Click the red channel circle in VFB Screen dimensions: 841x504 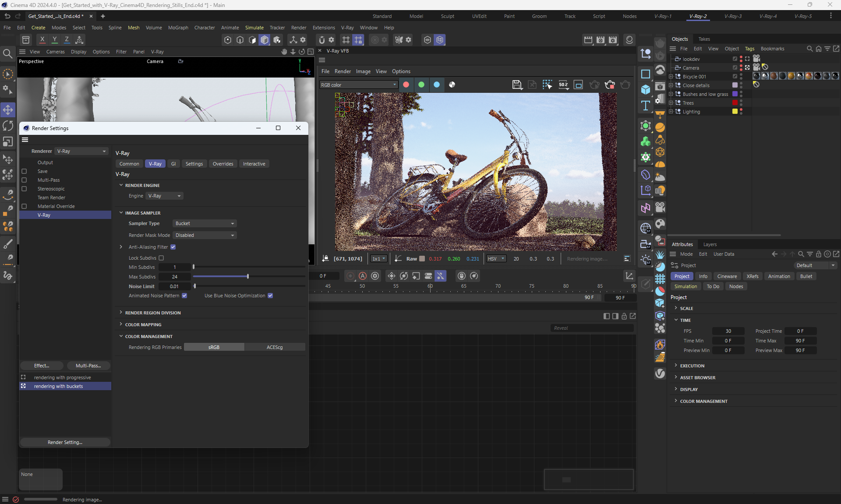[406, 85]
